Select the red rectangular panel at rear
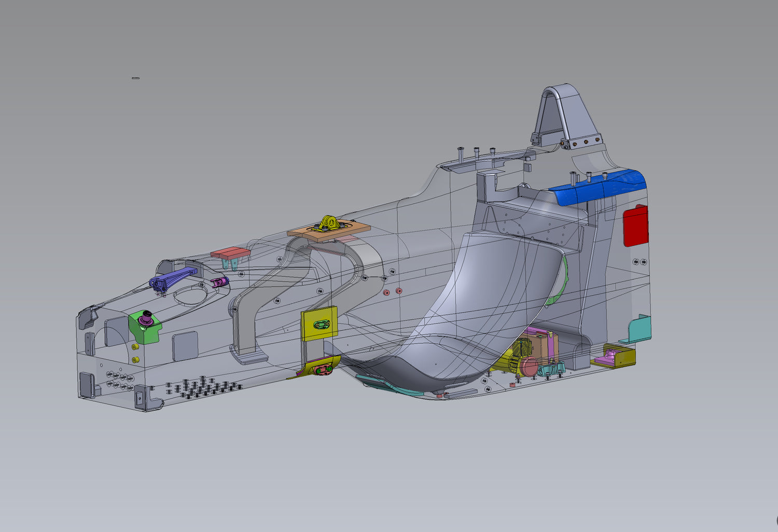The height and width of the screenshot is (532, 778). [x=635, y=226]
